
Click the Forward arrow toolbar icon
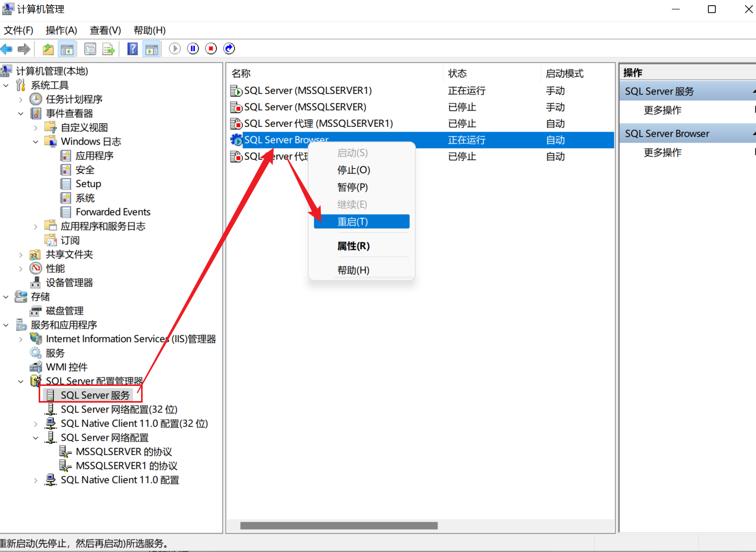[x=24, y=49]
